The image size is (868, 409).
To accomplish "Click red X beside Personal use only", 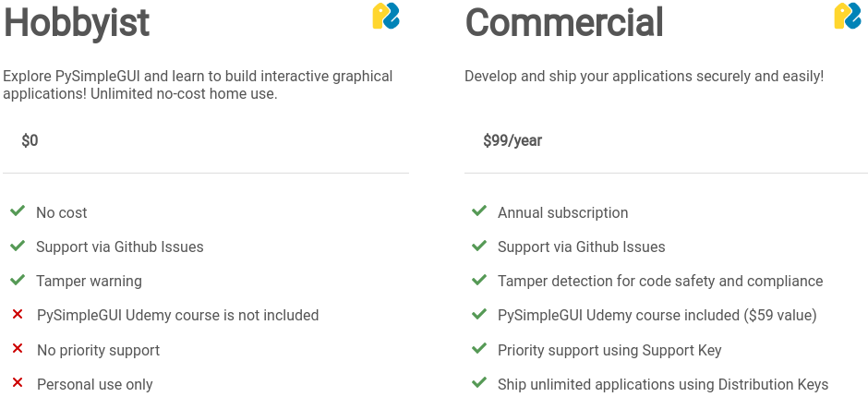I will (x=18, y=382).
